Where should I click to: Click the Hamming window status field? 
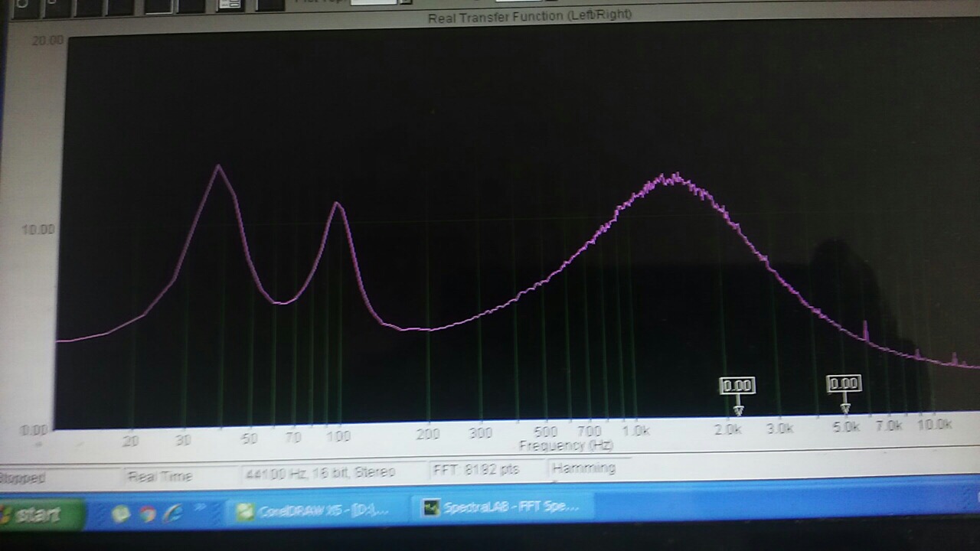point(583,468)
